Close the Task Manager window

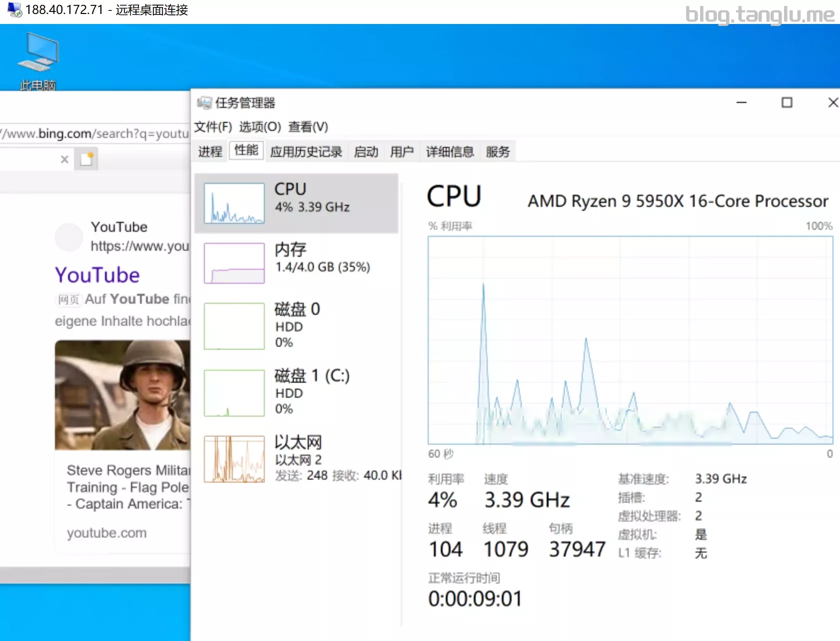(833, 102)
